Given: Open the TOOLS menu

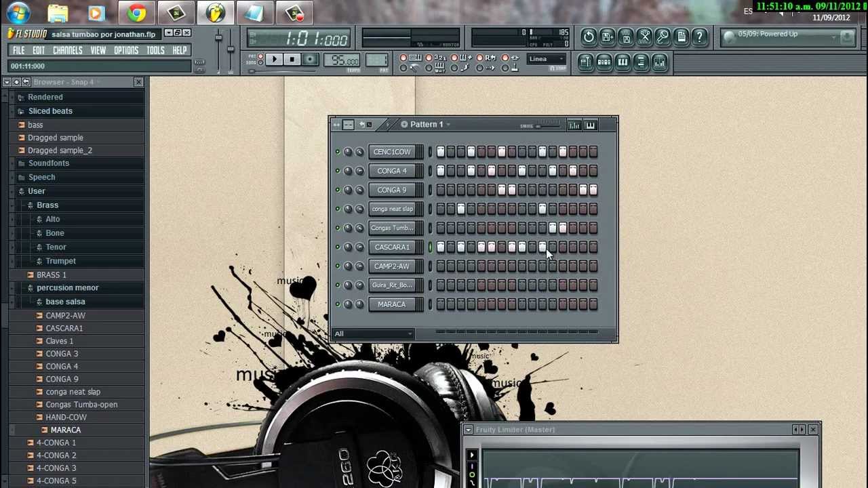Looking at the screenshot, I should [x=155, y=50].
